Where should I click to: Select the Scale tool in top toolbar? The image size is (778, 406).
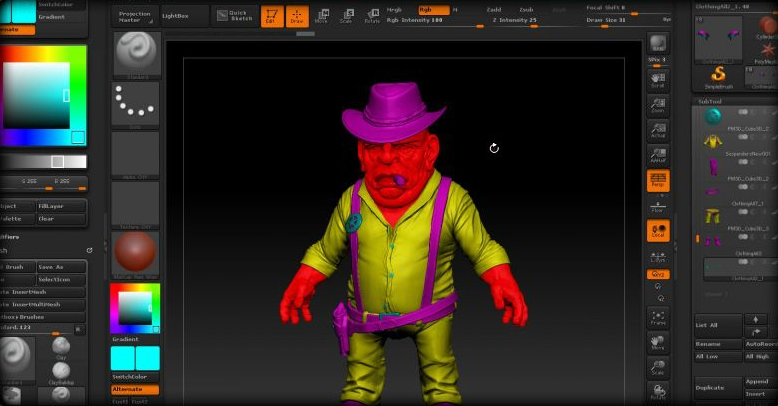point(346,16)
